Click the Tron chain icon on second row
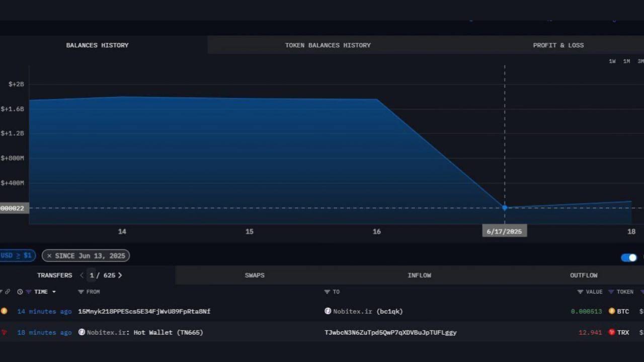The width and height of the screenshot is (644, 362). click(4, 332)
